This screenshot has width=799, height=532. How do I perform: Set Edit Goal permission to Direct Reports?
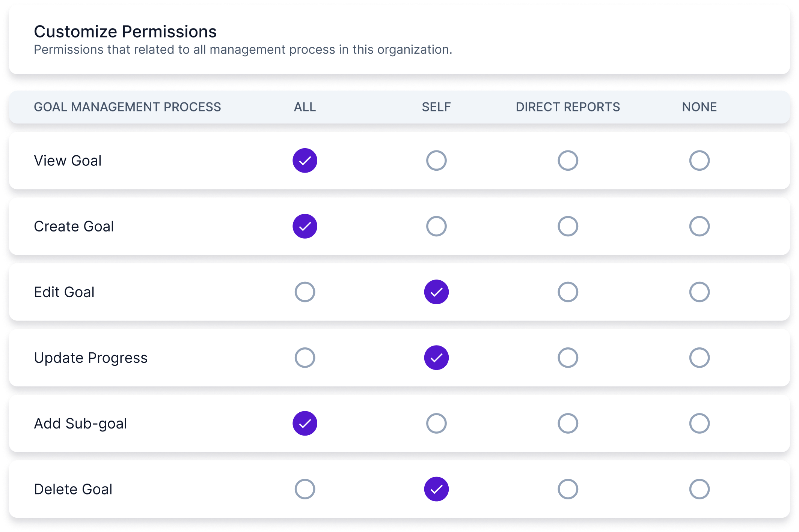point(568,292)
